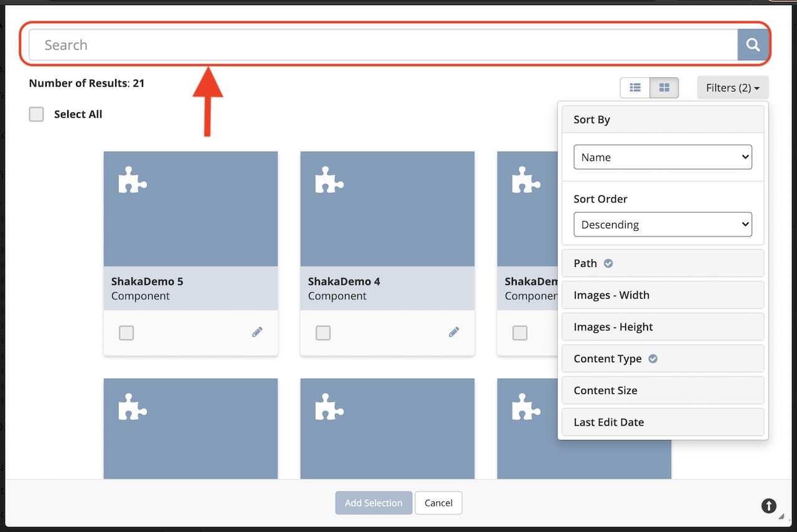Tick the checkbox on the third top-row card
Viewport: 797px width, 532px height.
[x=520, y=333]
